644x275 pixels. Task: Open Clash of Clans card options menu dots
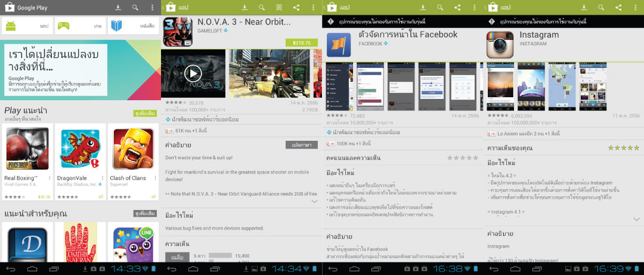(155, 178)
